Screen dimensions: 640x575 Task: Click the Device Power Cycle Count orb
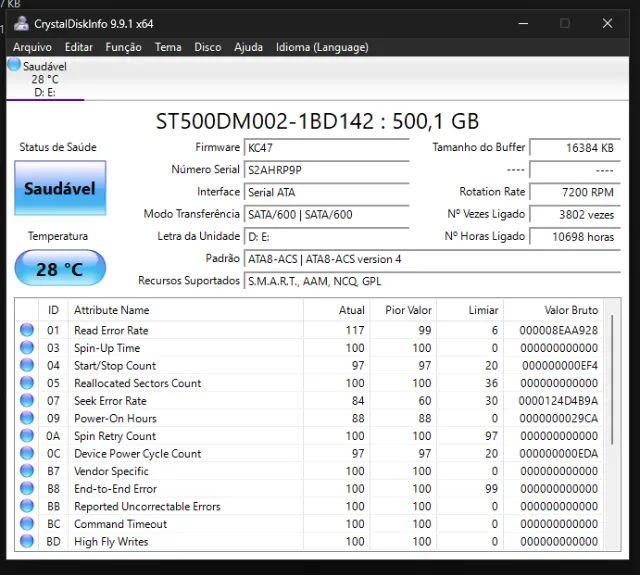click(x=27, y=453)
